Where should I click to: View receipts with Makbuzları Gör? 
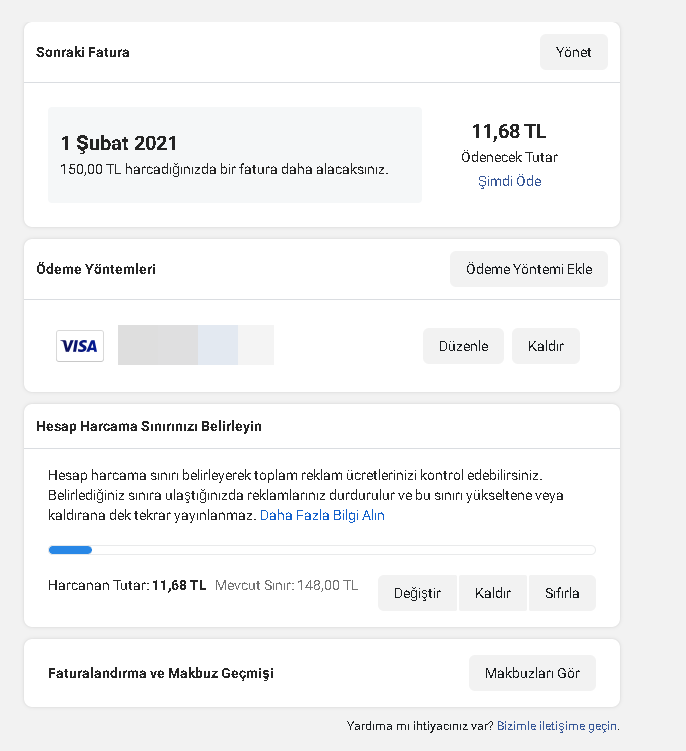coord(532,673)
